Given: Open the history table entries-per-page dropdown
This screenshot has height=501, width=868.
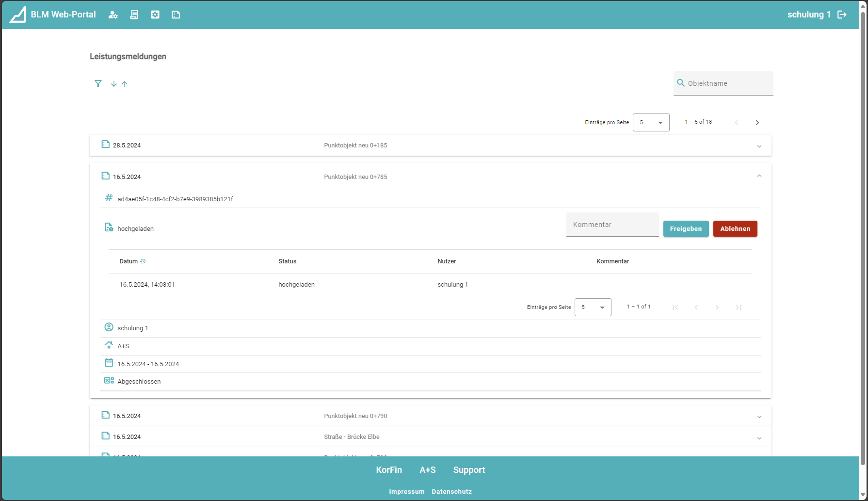Looking at the screenshot, I should tap(593, 307).
